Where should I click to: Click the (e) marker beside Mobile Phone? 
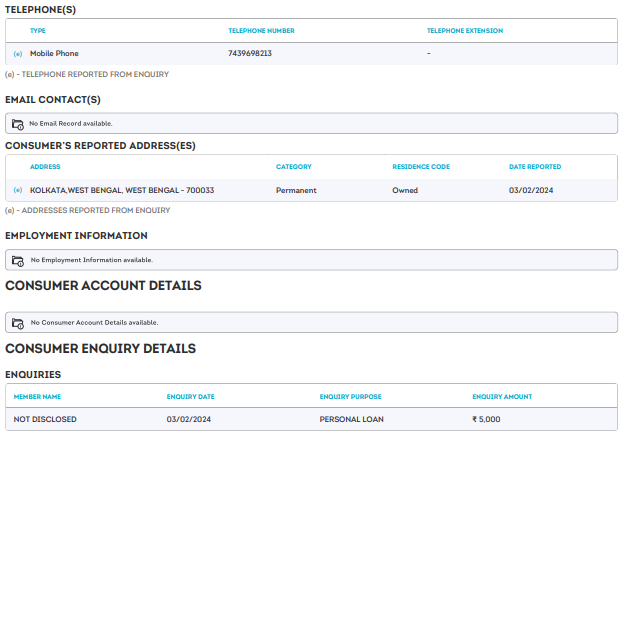[x=18, y=53]
